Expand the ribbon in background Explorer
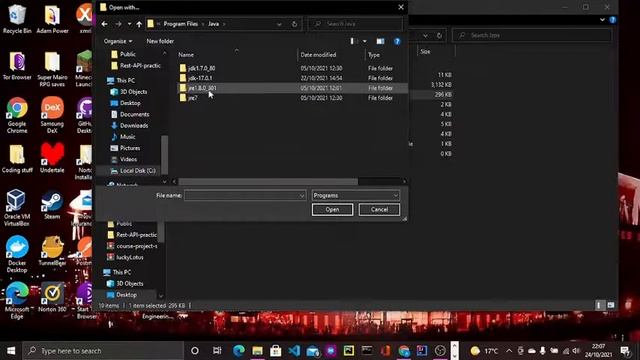Image resolution: width=640 pixels, height=360 pixels. tap(602, 20)
